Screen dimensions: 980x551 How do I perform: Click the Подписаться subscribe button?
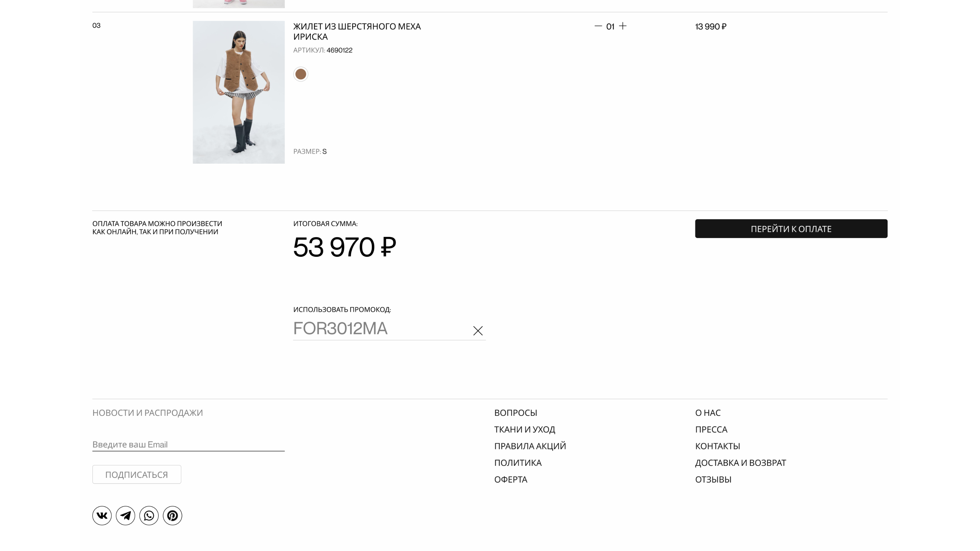(137, 474)
